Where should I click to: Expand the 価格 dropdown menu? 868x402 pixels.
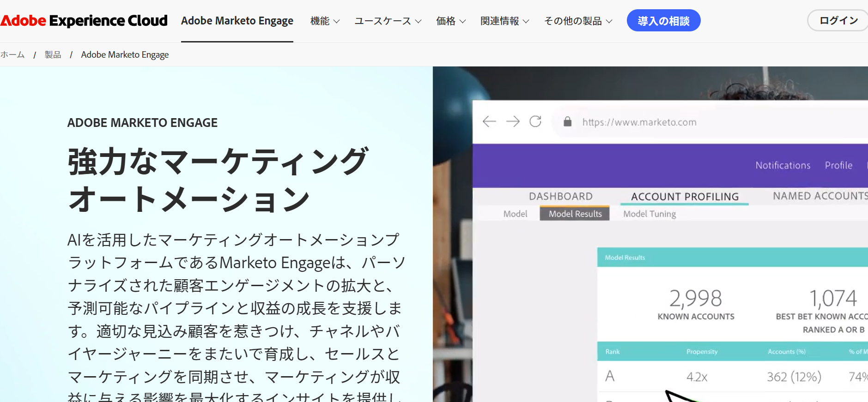451,21
